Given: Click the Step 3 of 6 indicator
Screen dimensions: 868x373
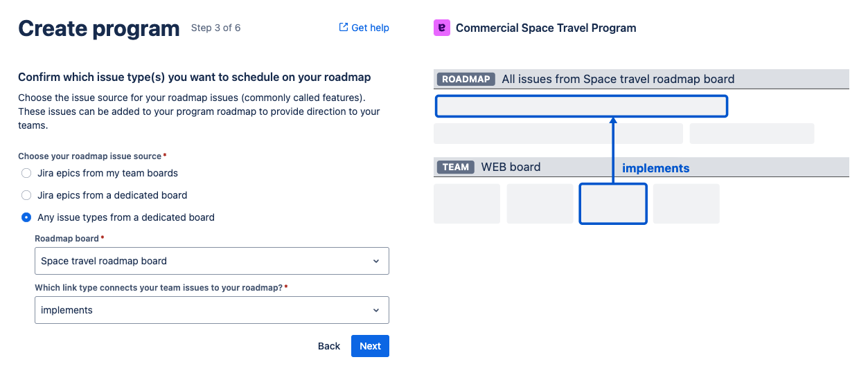Looking at the screenshot, I should tap(215, 28).
